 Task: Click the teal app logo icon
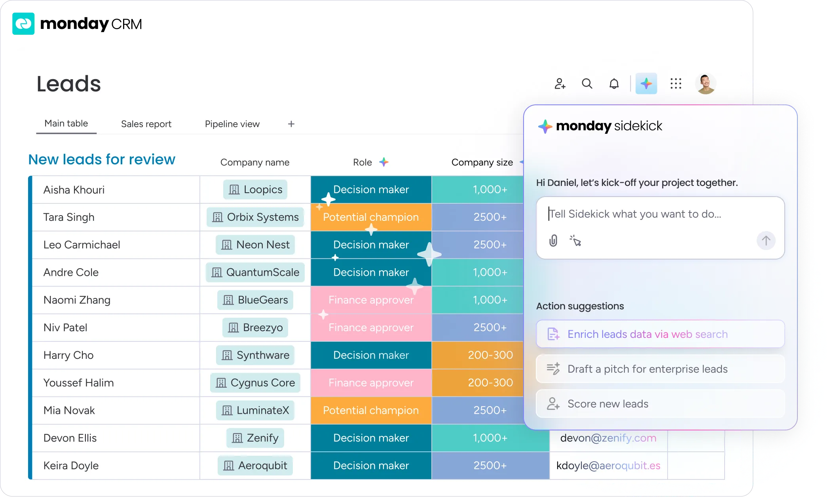point(23,23)
